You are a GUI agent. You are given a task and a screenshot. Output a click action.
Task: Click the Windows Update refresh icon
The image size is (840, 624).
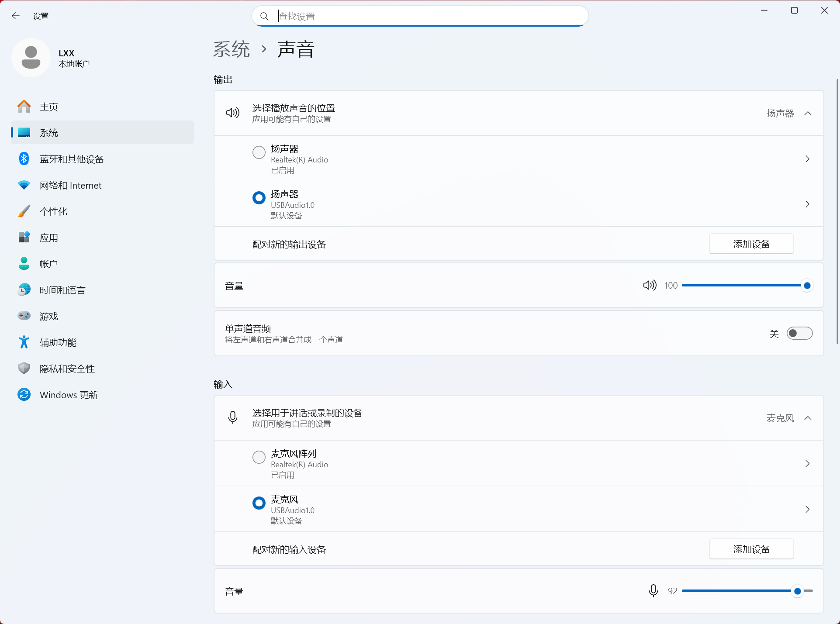[24, 395]
